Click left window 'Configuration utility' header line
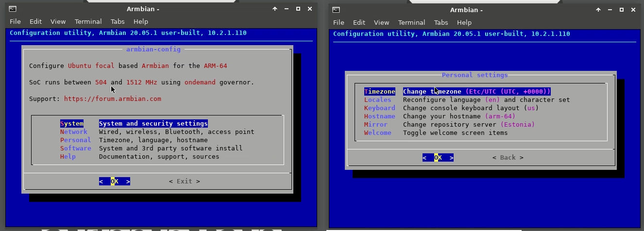Screen dimensions: 644x231 coord(128,33)
